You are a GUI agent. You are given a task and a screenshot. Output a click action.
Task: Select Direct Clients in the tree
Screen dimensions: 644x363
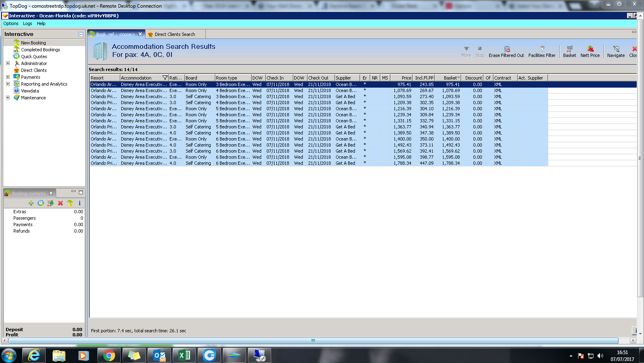pyautogui.click(x=34, y=70)
